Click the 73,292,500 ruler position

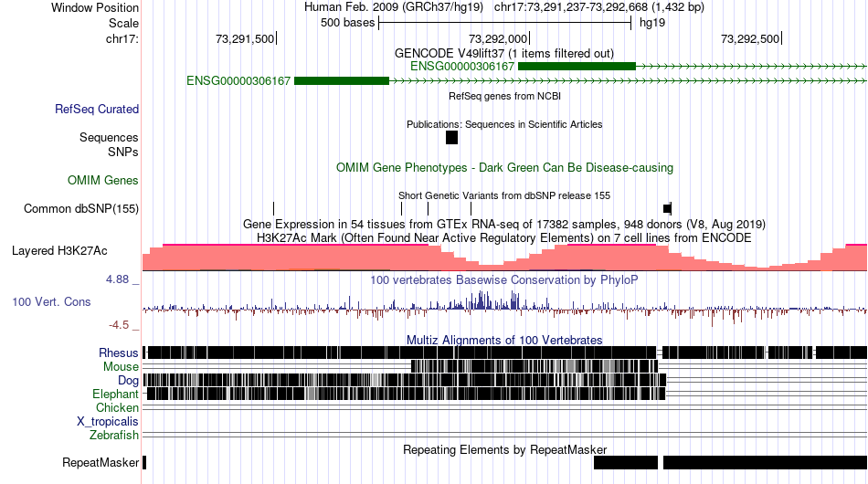click(x=750, y=38)
